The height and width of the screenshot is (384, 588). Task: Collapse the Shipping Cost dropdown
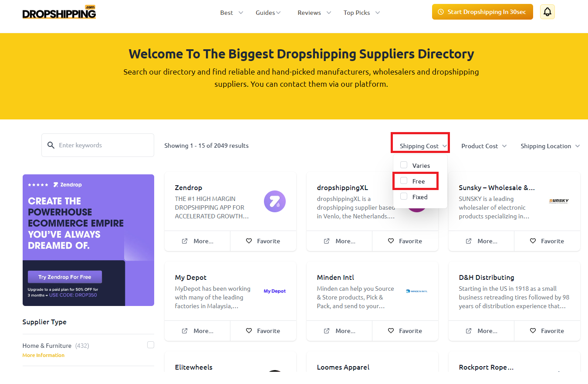click(x=423, y=146)
